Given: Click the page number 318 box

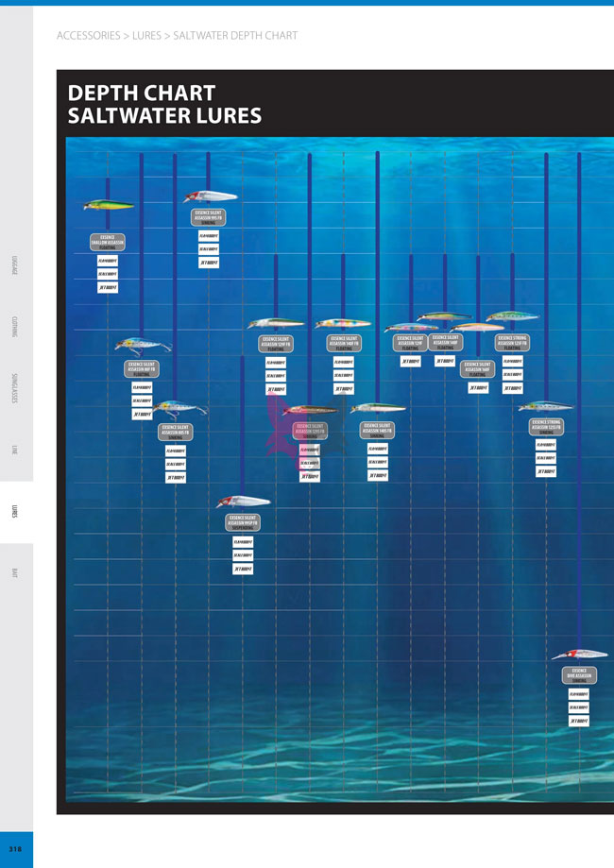Looking at the screenshot, I should [x=16, y=849].
